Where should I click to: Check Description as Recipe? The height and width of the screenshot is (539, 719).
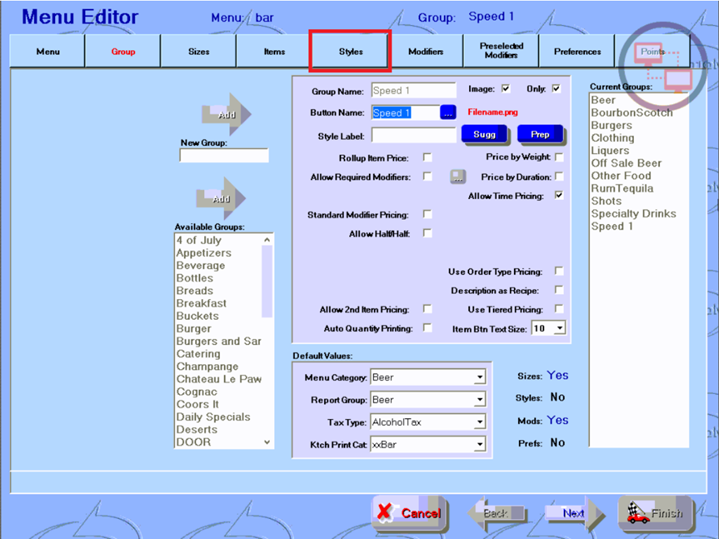559,290
